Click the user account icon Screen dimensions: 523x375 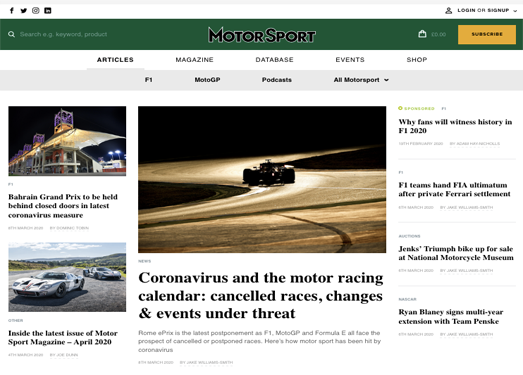click(x=448, y=10)
